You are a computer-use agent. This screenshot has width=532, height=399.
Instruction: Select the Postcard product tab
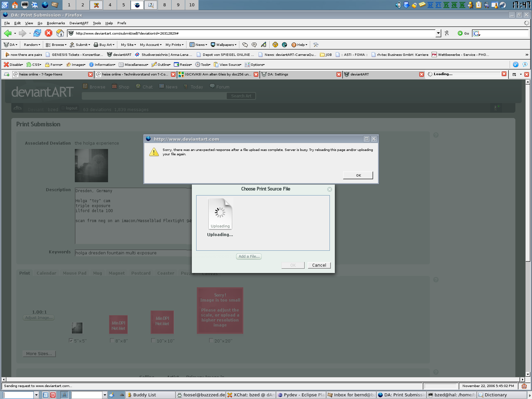pos(141,273)
